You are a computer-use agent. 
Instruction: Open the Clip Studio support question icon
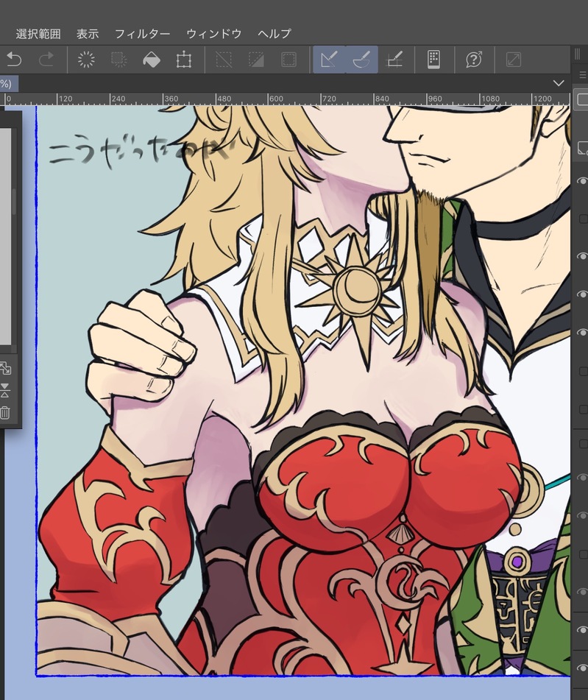click(x=474, y=60)
